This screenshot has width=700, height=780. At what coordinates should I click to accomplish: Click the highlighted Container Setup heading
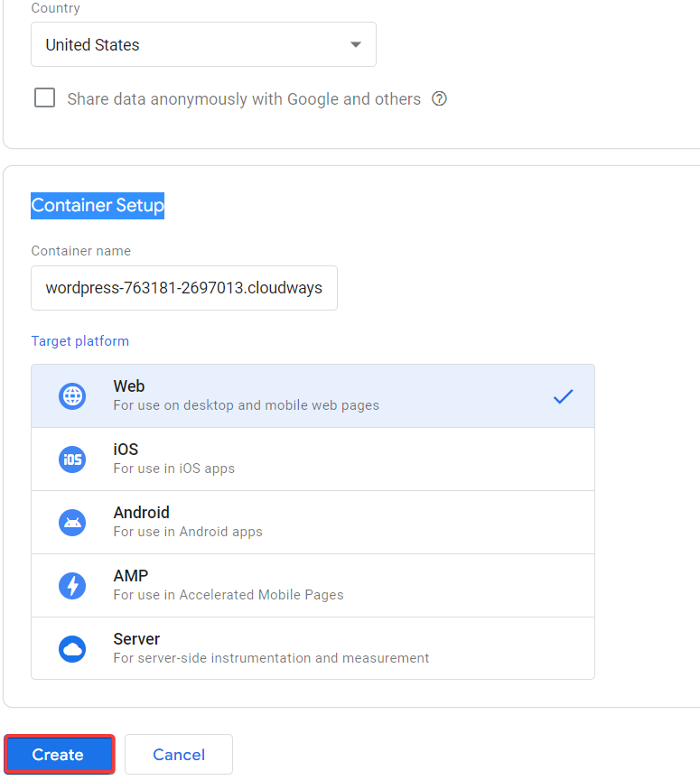tap(97, 206)
